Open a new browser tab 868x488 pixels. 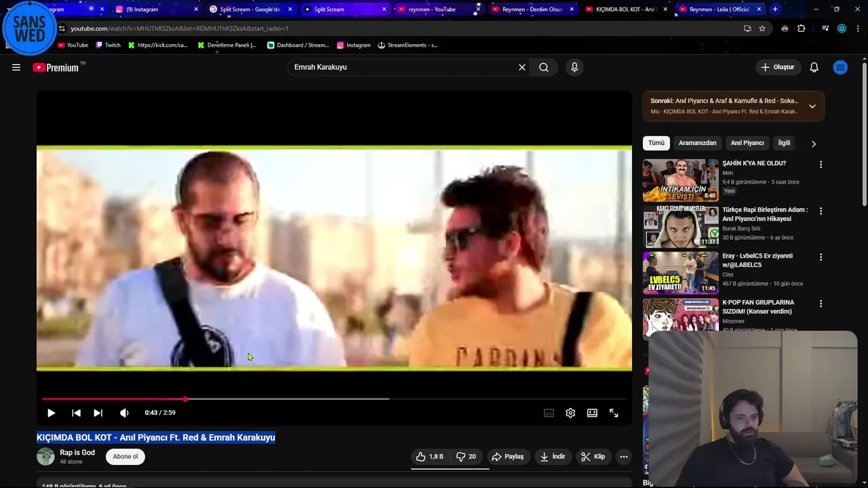(775, 9)
